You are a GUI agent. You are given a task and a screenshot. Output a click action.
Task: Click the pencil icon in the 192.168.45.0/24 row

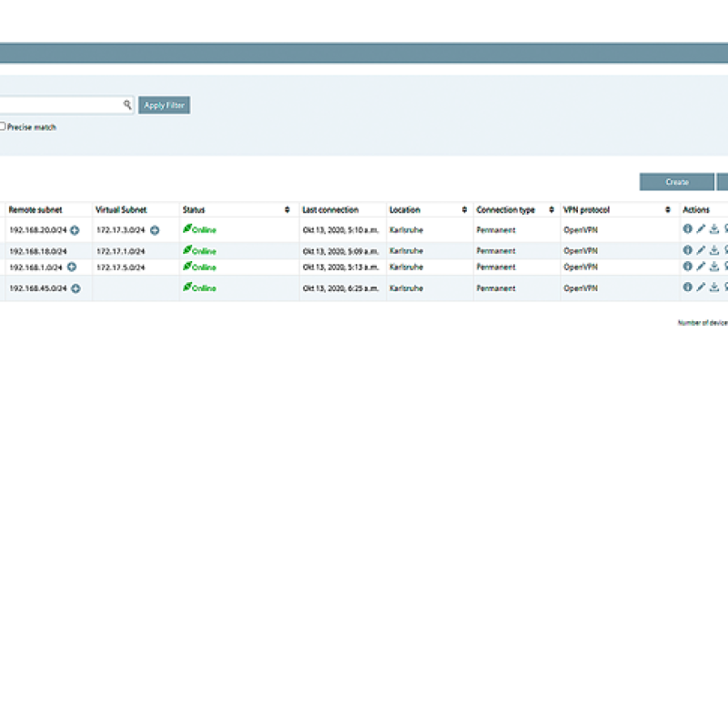point(701,288)
